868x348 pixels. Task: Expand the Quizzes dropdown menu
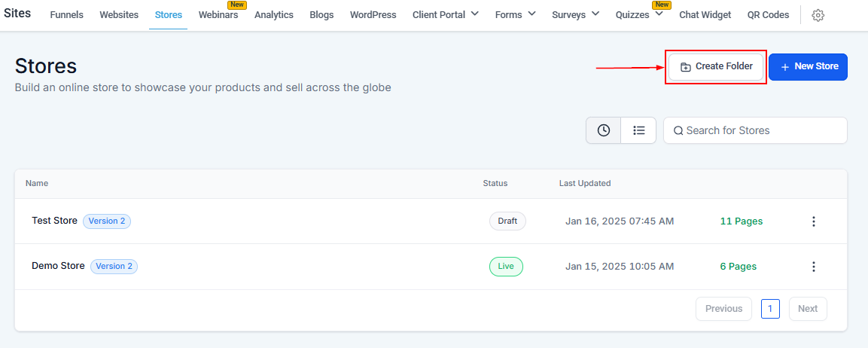click(x=639, y=15)
